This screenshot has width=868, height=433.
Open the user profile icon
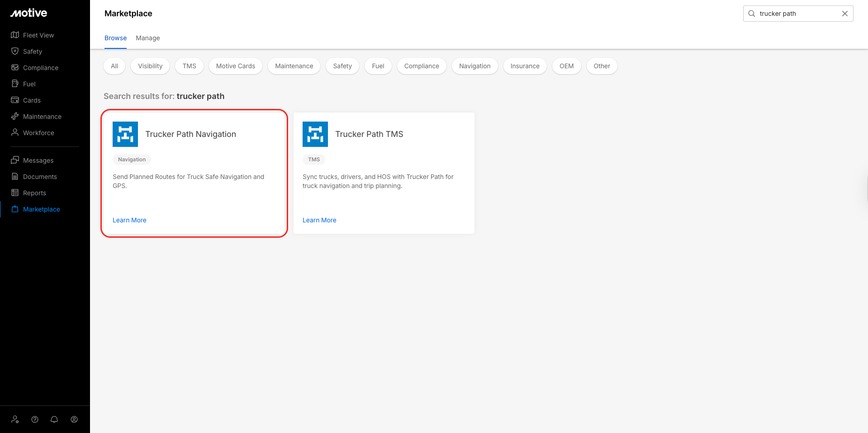coord(74,419)
